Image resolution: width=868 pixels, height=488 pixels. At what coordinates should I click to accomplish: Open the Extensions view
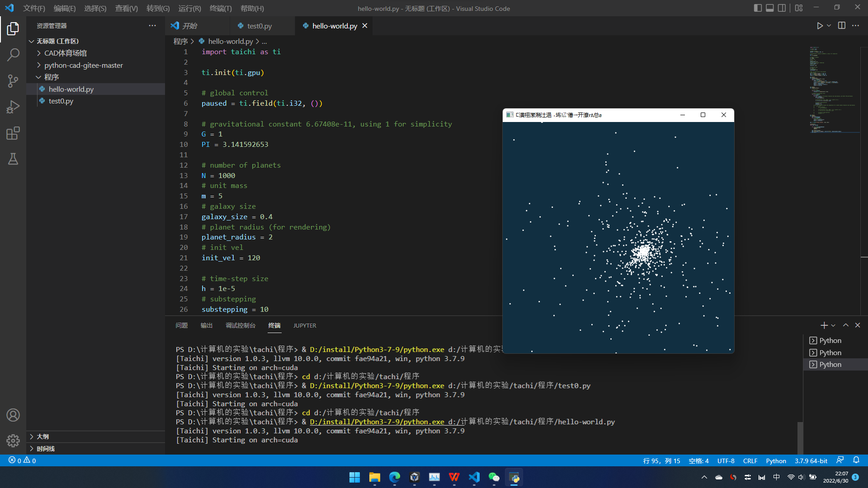(x=13, y=133)
